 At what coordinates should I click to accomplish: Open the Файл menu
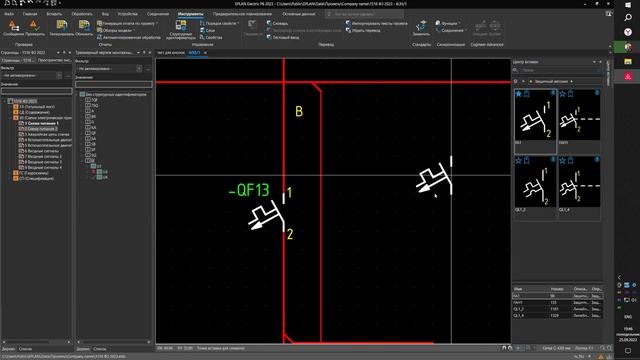[9, 14]
